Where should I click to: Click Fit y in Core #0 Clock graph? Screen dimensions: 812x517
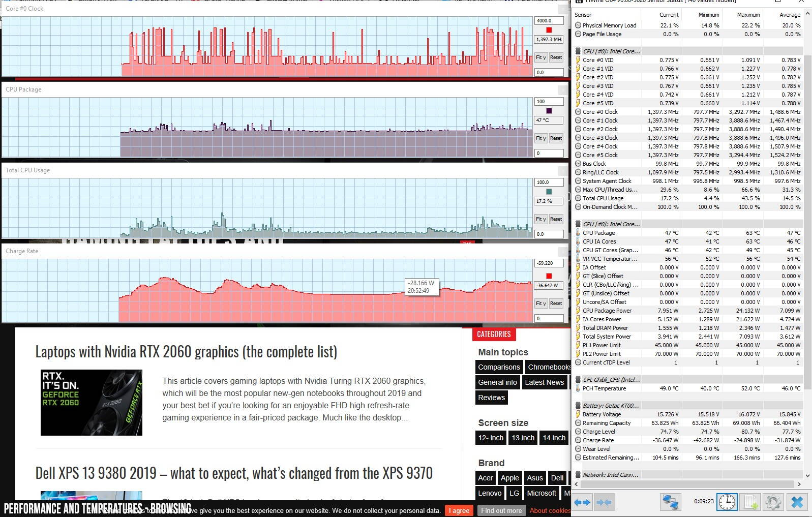541,57
